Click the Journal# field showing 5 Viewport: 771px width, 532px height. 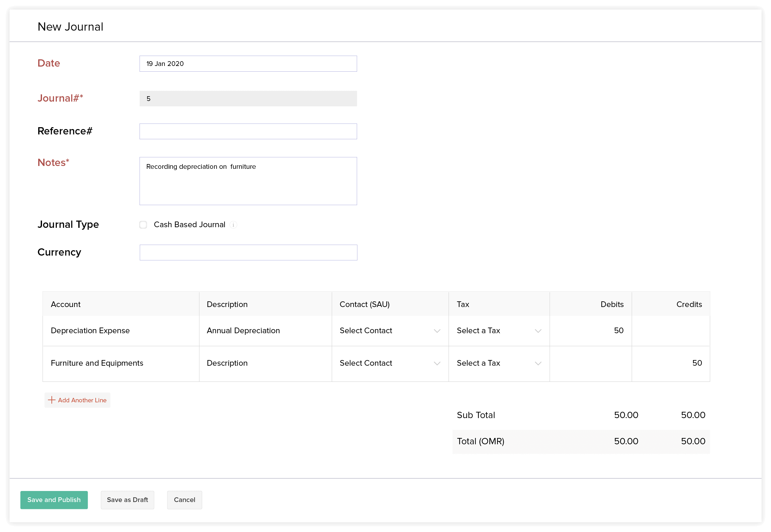click(248, 99)
